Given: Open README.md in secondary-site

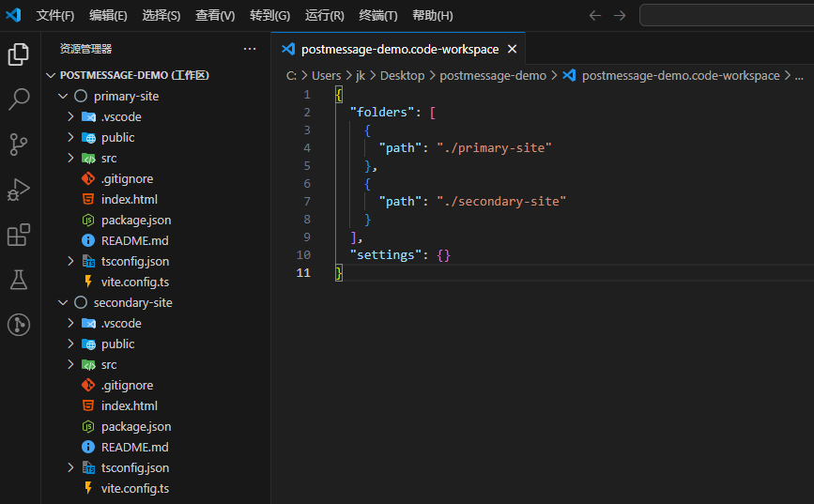Looking at the screenshot, I should click(x=134, y=448).
